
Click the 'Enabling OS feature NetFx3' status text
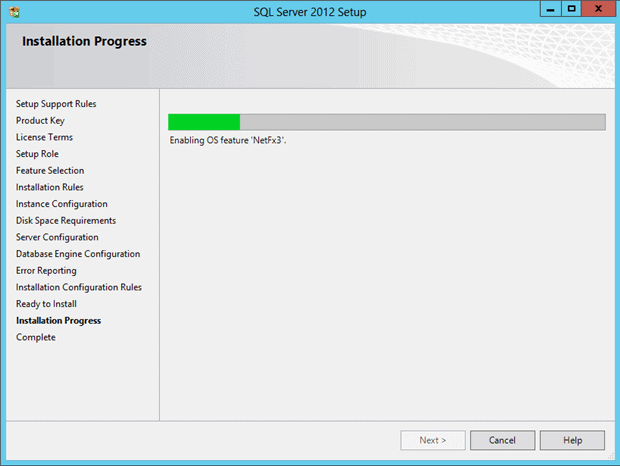228,140
